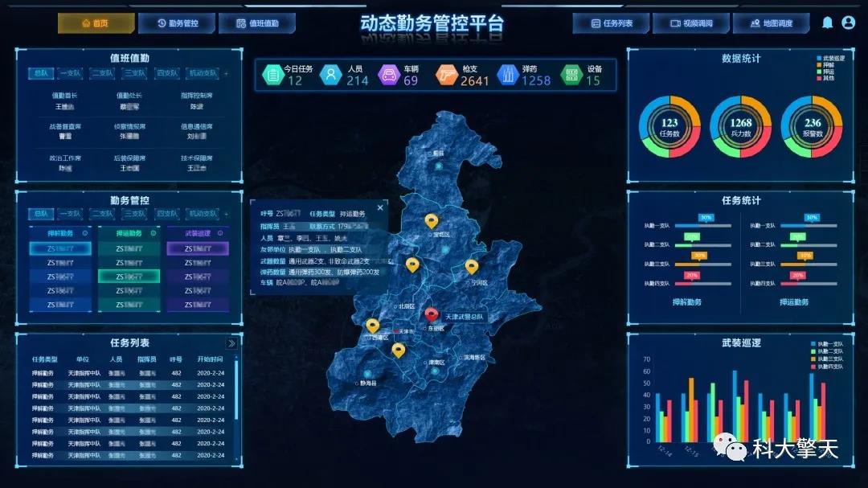Click the 123 任务数 donut chart
The image size is (868, 488).
click(x=669, y=127)
